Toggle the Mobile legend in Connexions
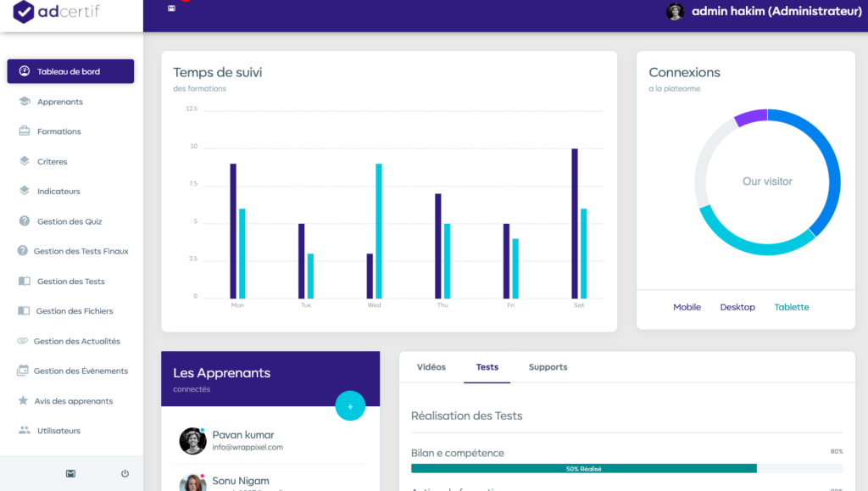 [687, 307]
